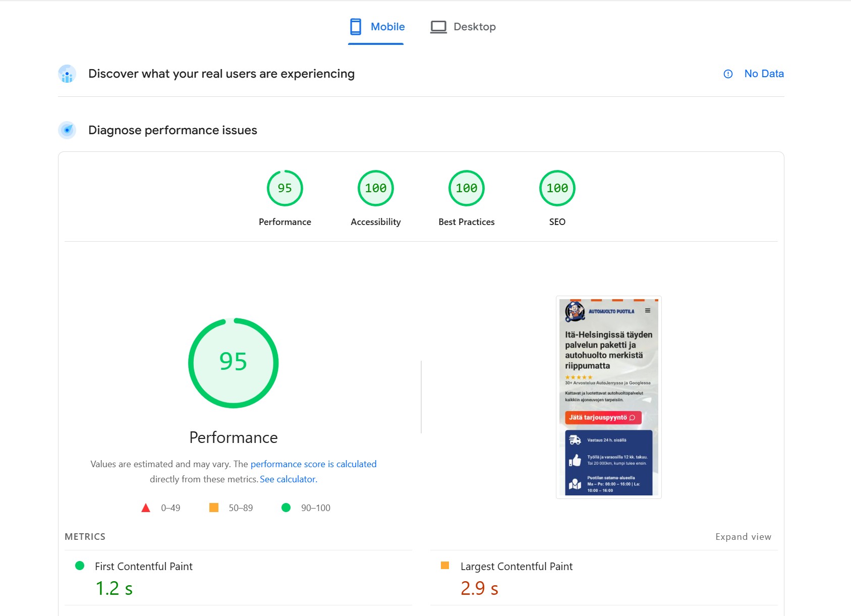
Task: Click the mobile phone icon
Action: 356,27
